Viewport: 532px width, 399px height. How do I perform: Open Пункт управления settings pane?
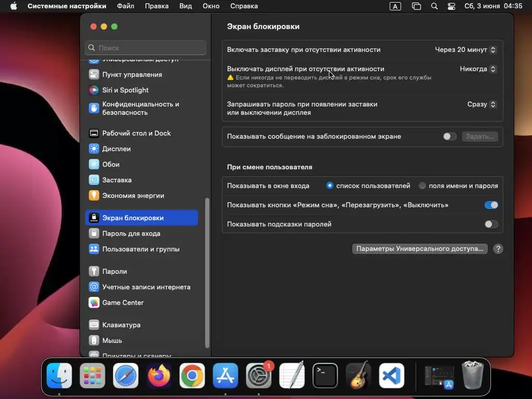tap(141, 74)
